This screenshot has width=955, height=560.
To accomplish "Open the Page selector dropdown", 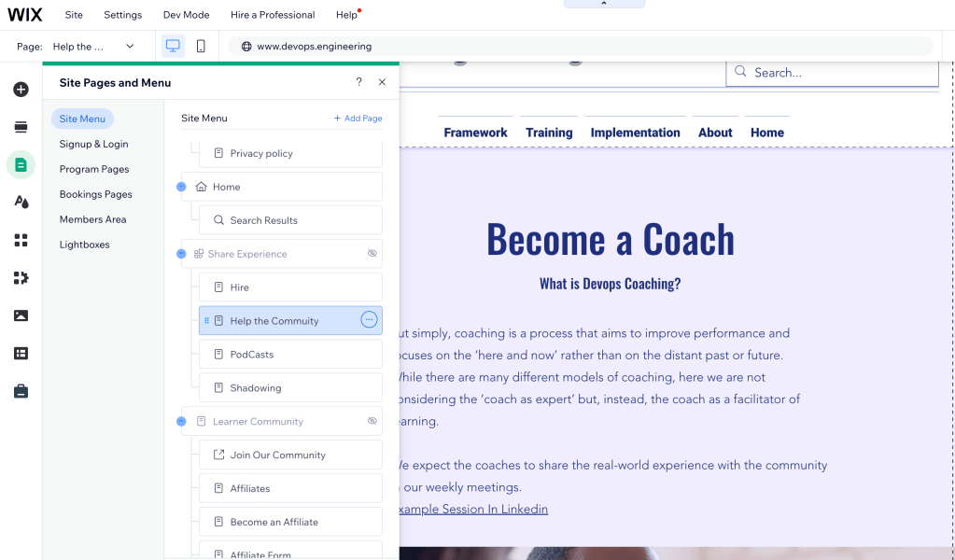I will [x=93, y=47].
